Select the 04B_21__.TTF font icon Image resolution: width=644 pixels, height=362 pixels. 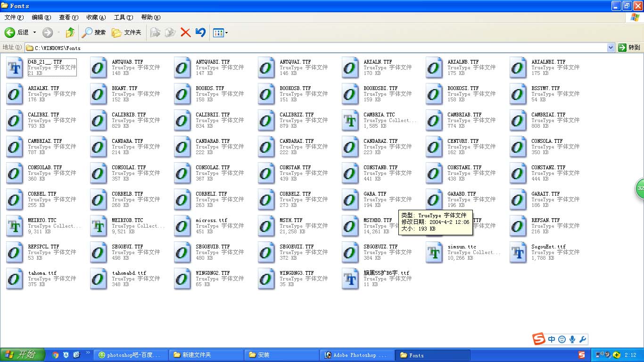15,68
